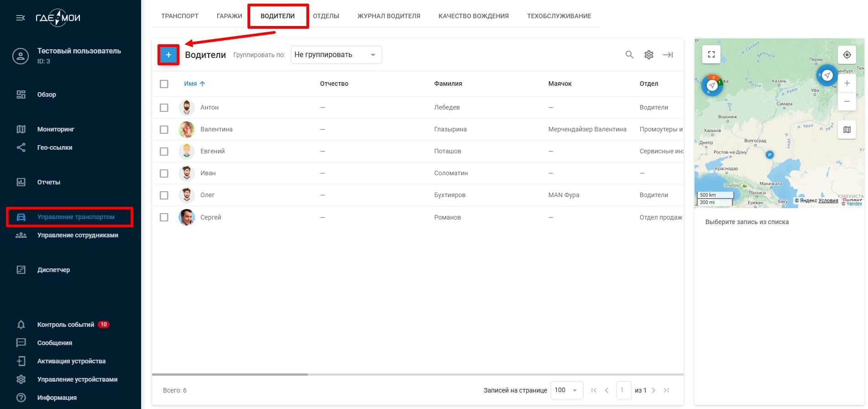Open Контроль событий notifications
The width and height of the screenshot is (868, 409).
point(66,325)
